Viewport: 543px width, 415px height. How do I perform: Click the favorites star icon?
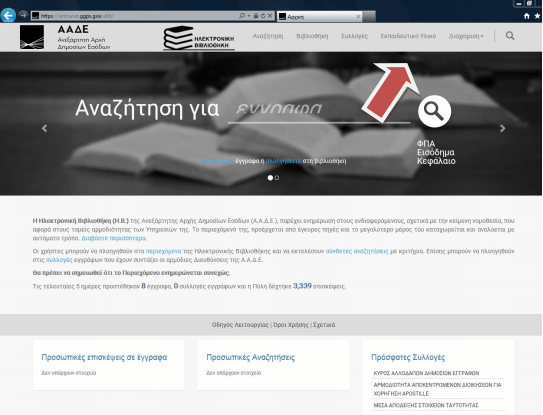point(537,16)
